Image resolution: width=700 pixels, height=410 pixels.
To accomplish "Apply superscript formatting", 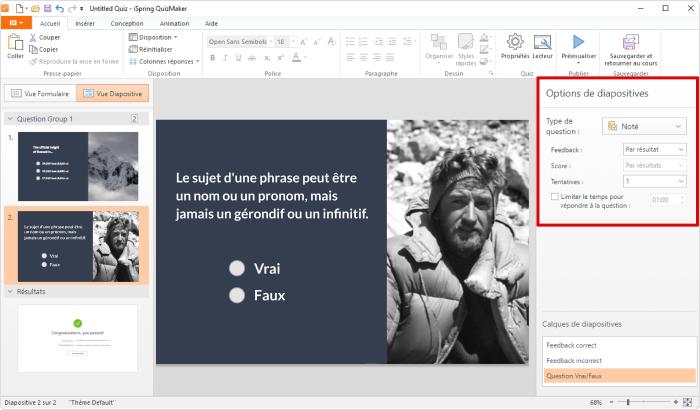I will point(280,58).
